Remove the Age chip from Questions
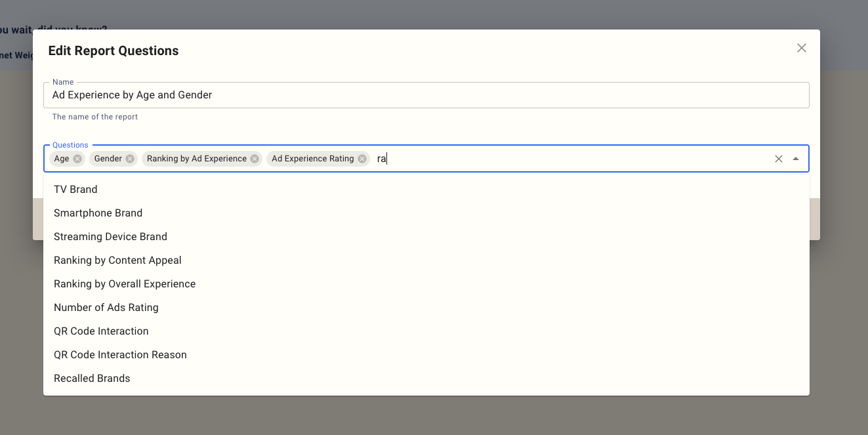The width and height of the screenshot is (868, 435). click(77, 159)
